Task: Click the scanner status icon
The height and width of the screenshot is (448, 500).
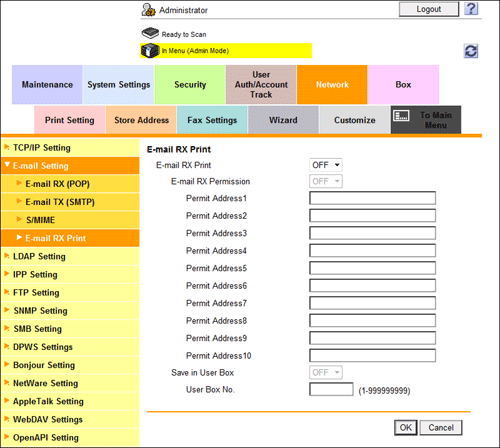Action: (150, 33)
